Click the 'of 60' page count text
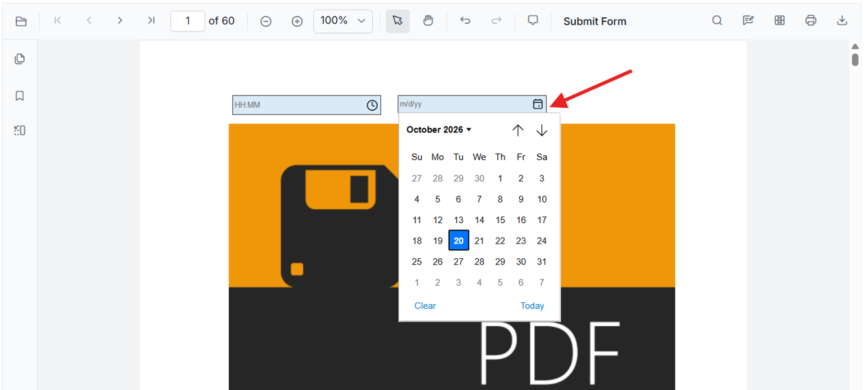This screenshot has height=390, width=868. click(222, 21)
